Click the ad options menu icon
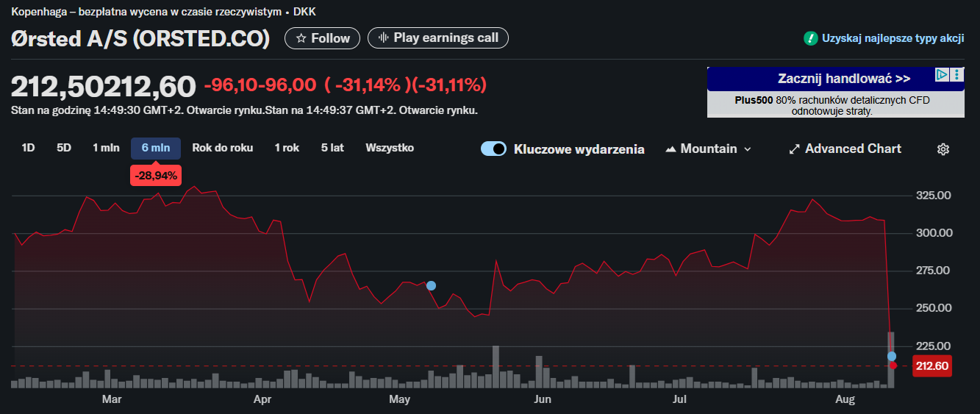 956,75
